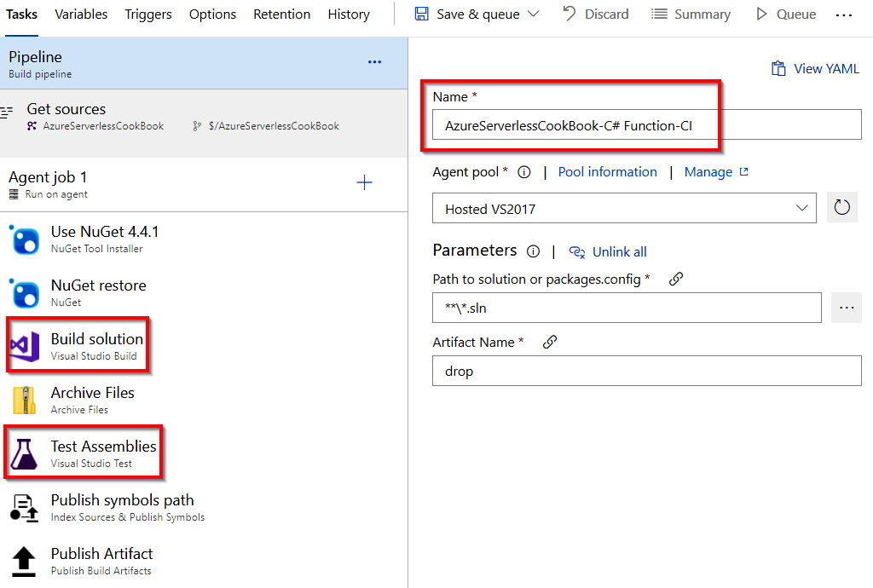Click the Archive Files zip icon
Viewport: 873px width, 588px height.
coord(25,401)
